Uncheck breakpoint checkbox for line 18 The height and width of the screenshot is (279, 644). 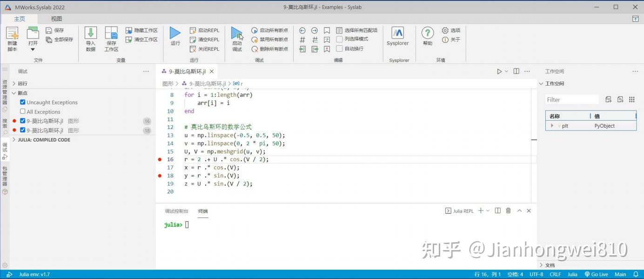[x=22, y=130]
